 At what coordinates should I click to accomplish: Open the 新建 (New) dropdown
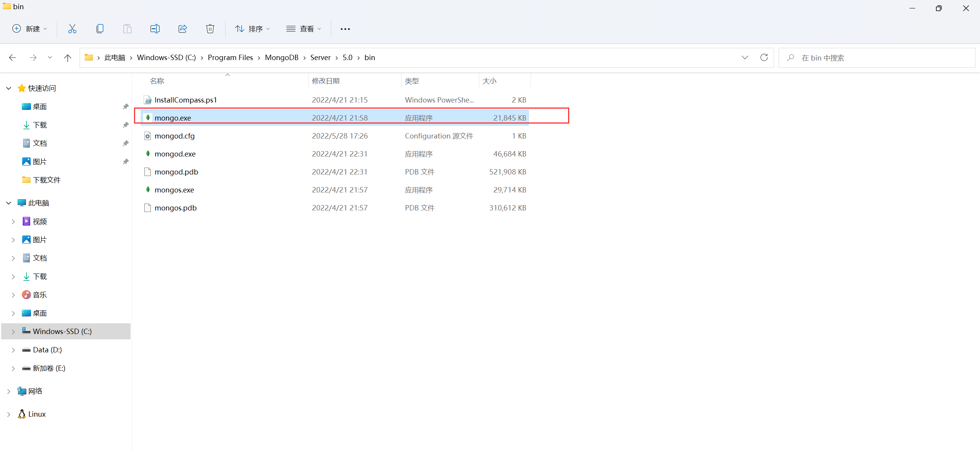click(30, 29)
